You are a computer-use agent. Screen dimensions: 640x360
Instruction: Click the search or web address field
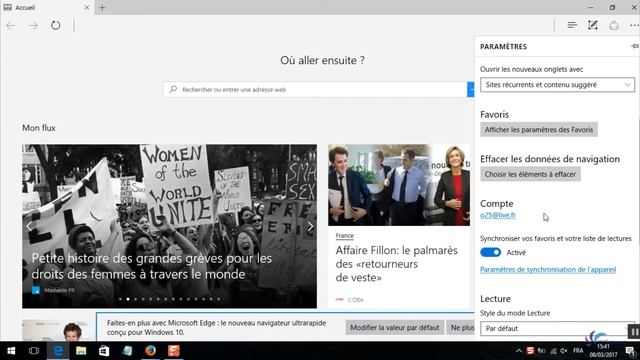click(x=315, y=89)
